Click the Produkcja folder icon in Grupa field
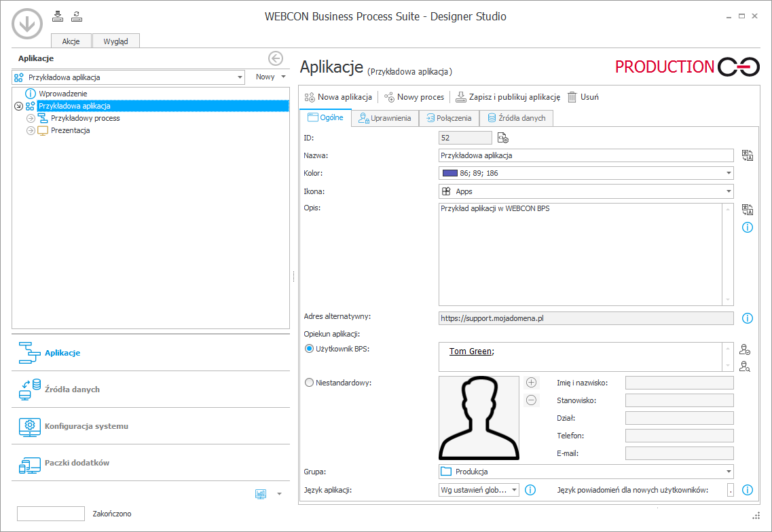 [x=446, y=472]
